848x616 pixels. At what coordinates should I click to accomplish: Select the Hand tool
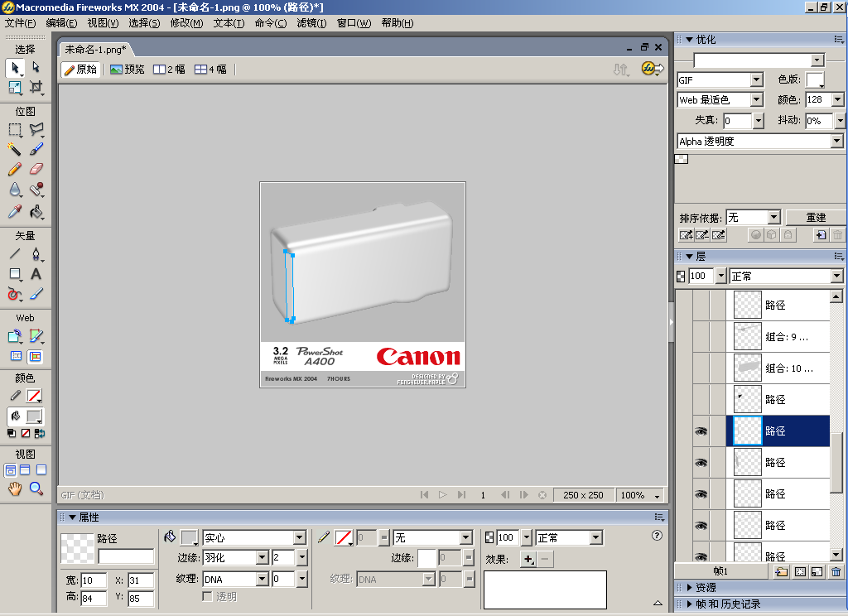pyautogui.click(x=15, y=488)
